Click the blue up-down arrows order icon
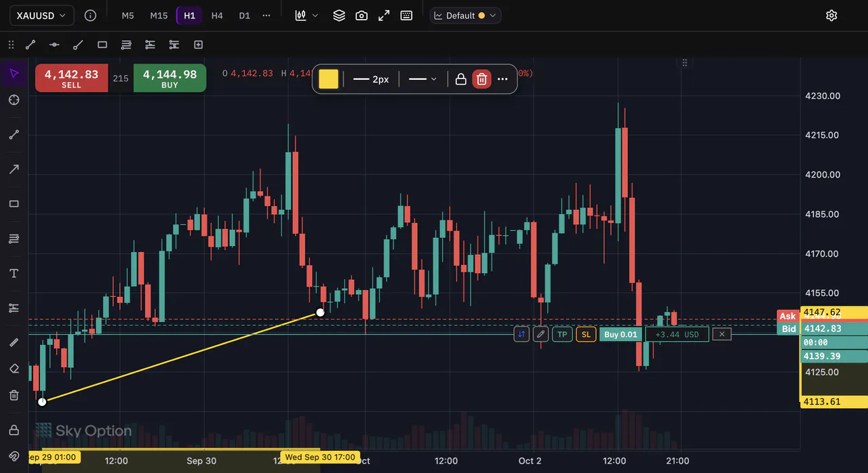The image size is (868, 473). 521,334
